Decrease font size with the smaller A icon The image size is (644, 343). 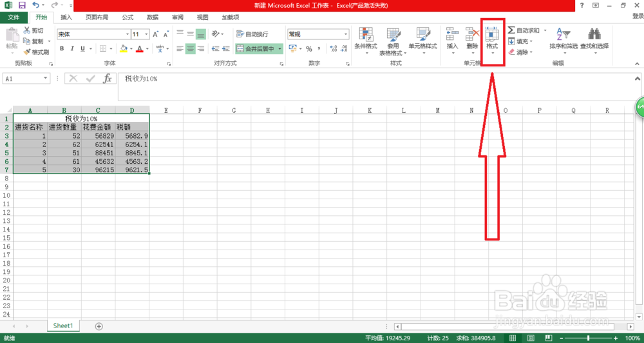(166, 35)
